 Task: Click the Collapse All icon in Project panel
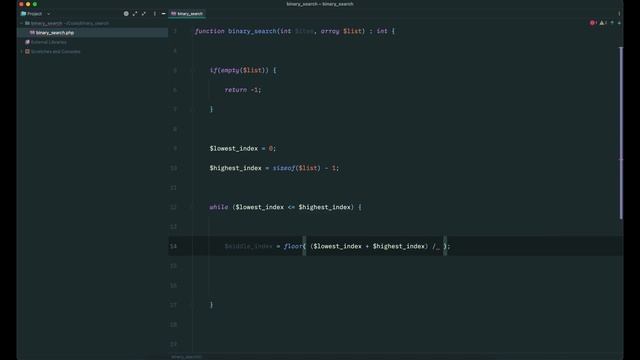pyautogui.click(x=144, y=13)
